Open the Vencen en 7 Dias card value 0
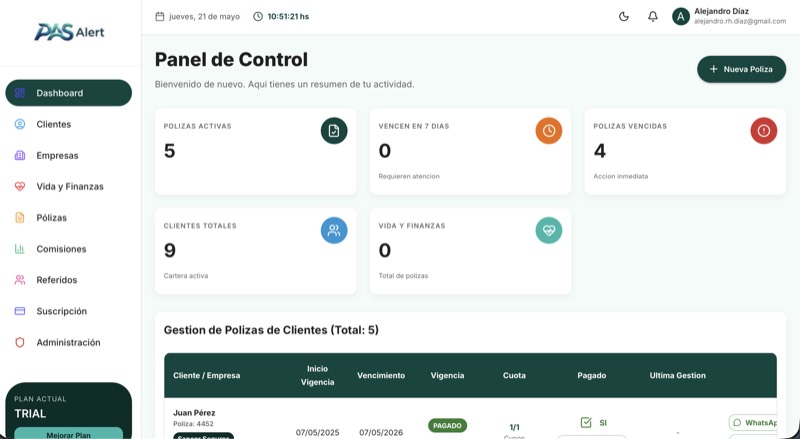 (385, 151)
